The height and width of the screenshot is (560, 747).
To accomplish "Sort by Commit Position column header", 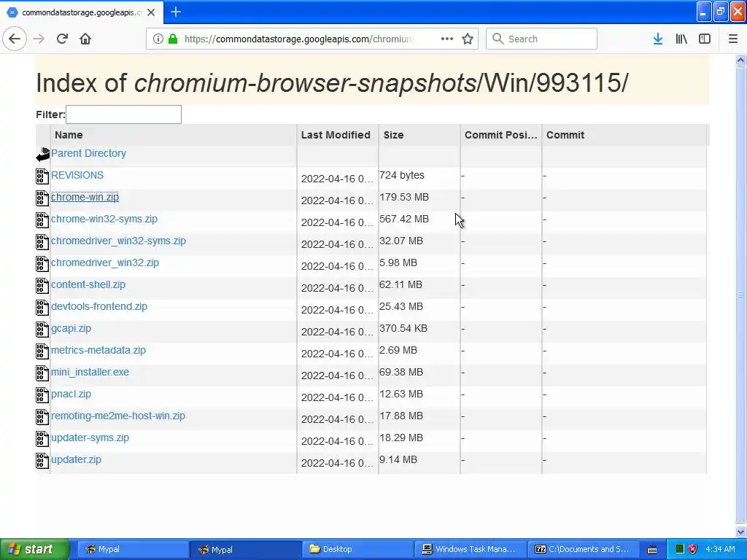I will [x=501, y=135].
